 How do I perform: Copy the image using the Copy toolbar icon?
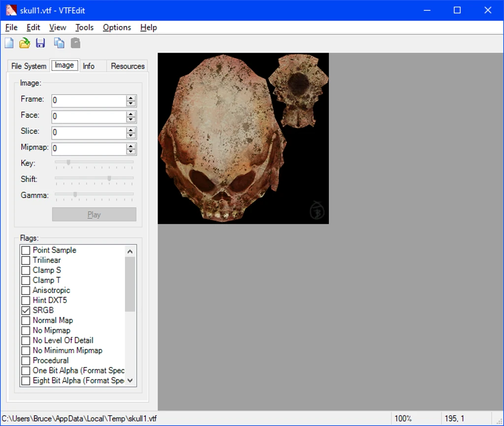point(59,43)
